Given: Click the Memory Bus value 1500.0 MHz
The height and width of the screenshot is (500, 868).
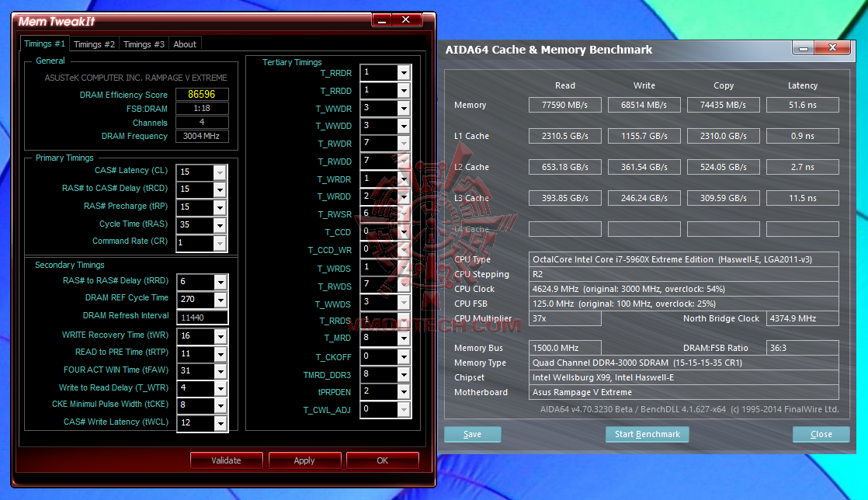Looking at the screenshot, I should click(x=564, y=348).
